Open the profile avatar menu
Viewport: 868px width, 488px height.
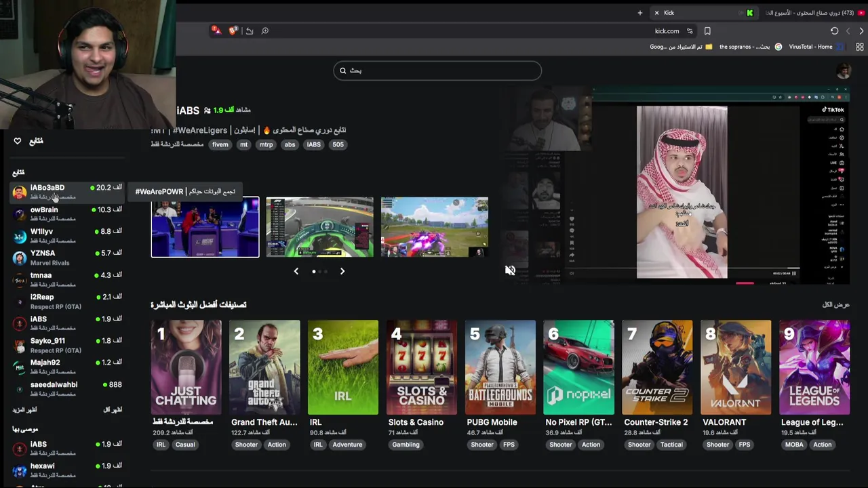(x=844, y=70)
